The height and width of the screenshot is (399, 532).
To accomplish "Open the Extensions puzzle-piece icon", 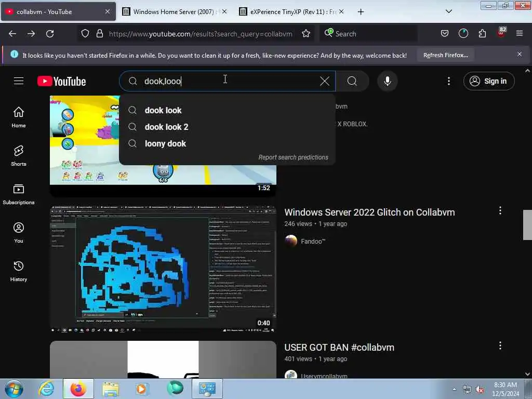I will (482, 34).
